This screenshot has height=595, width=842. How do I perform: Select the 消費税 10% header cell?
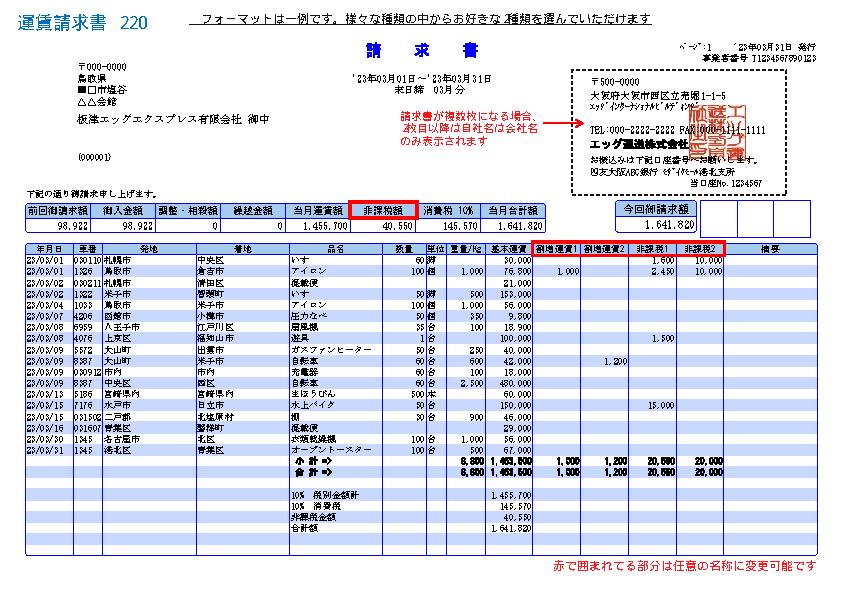449,211
